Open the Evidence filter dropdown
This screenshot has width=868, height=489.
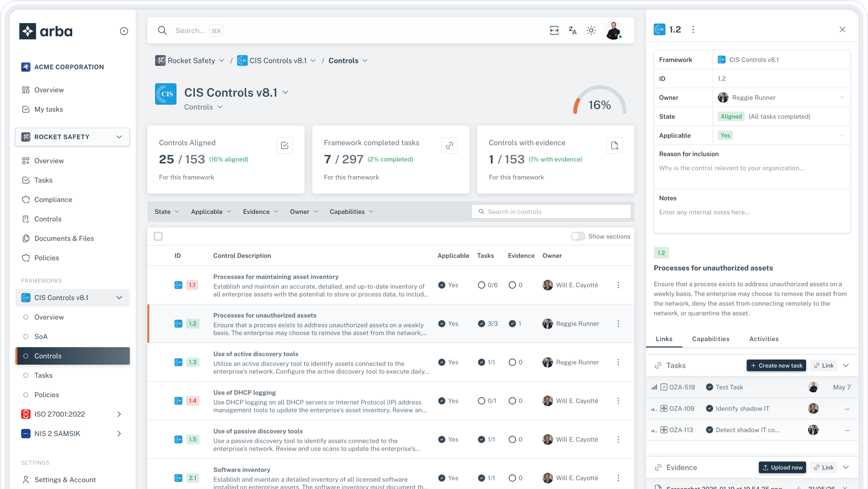(x=260, y=212)
